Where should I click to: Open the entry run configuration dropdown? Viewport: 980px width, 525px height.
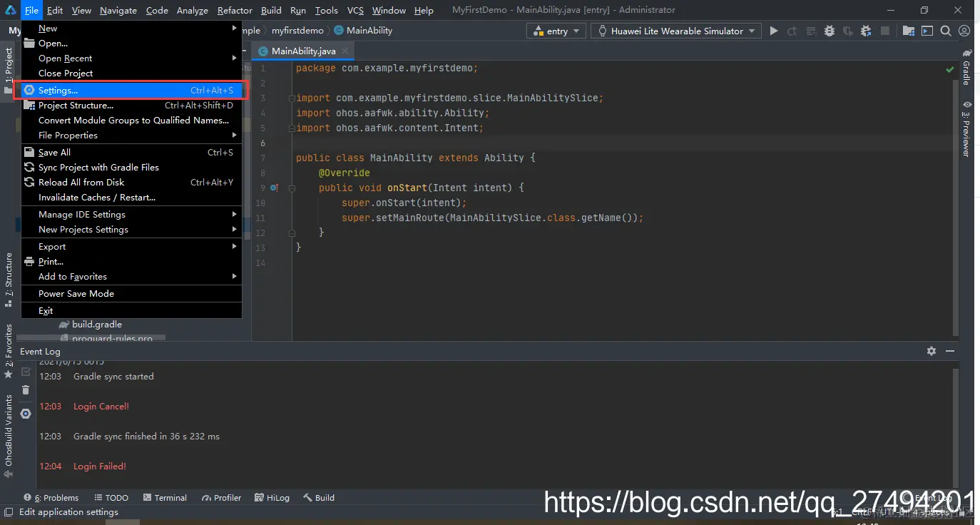pos(556,31)
